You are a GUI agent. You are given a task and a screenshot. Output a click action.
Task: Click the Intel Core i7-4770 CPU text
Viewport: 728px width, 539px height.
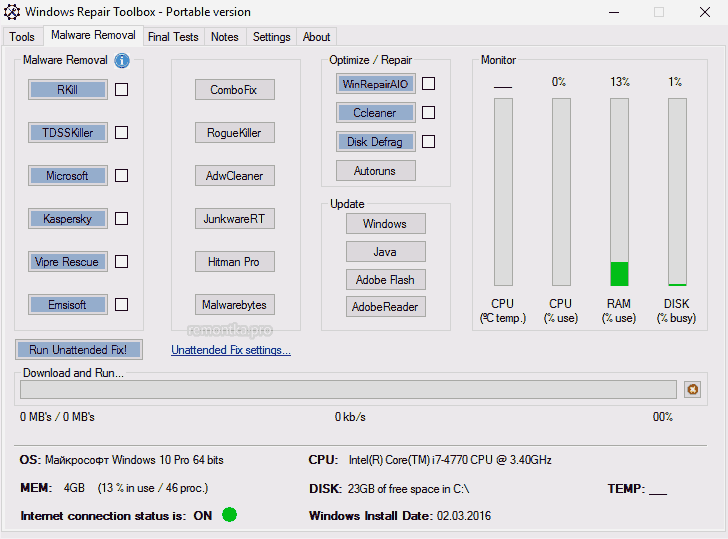tap(450, 460)
